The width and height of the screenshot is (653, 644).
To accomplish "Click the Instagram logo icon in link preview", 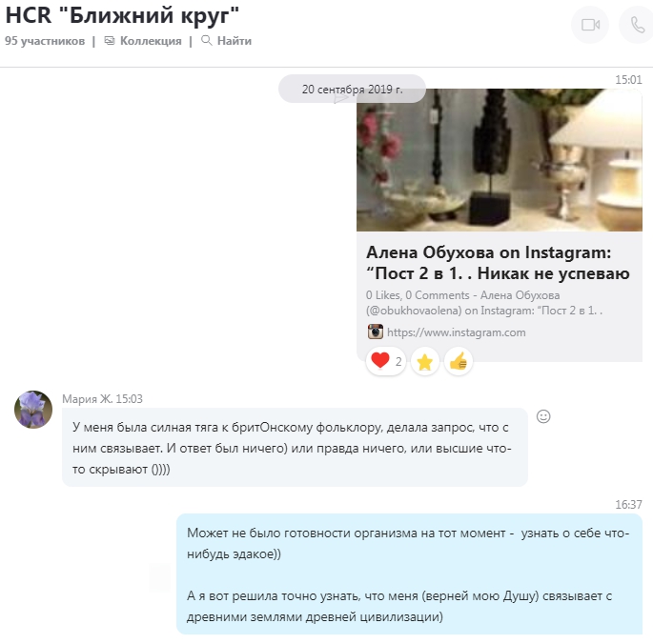I will pos(376,332).
